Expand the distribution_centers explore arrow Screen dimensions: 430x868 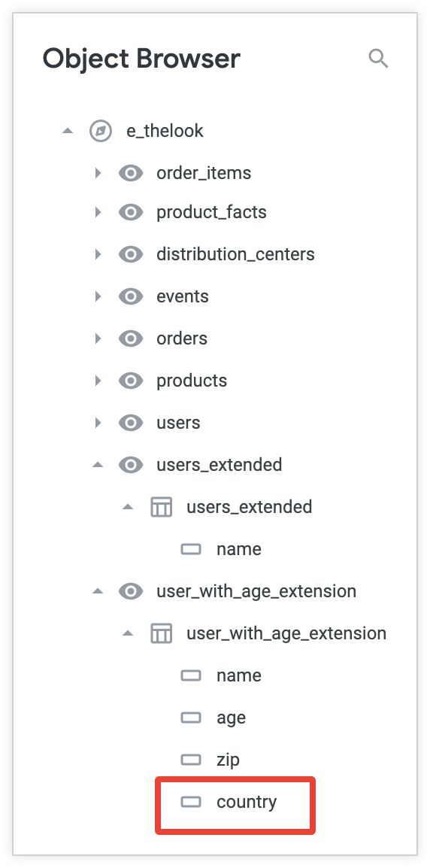pos(98,255)
